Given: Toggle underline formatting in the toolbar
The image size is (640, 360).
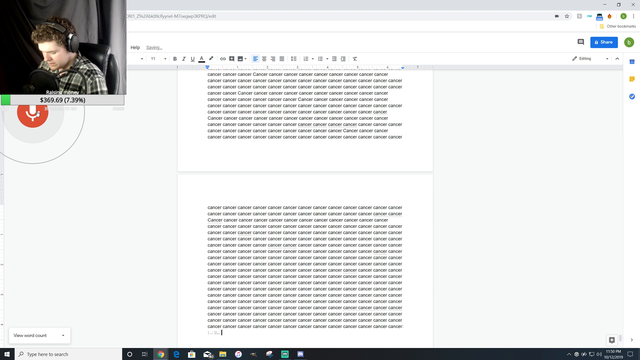Looking at the screenshot, I should (193, 59).
